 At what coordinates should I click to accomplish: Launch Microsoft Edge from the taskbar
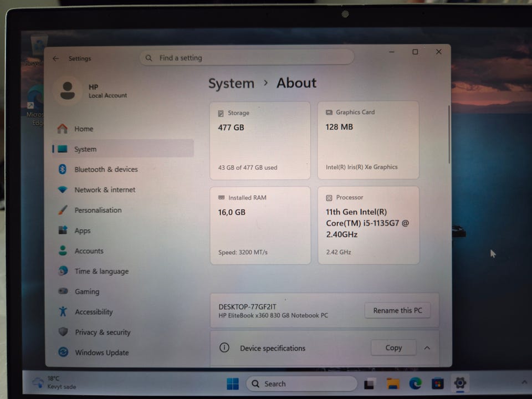tap(415, 383)
